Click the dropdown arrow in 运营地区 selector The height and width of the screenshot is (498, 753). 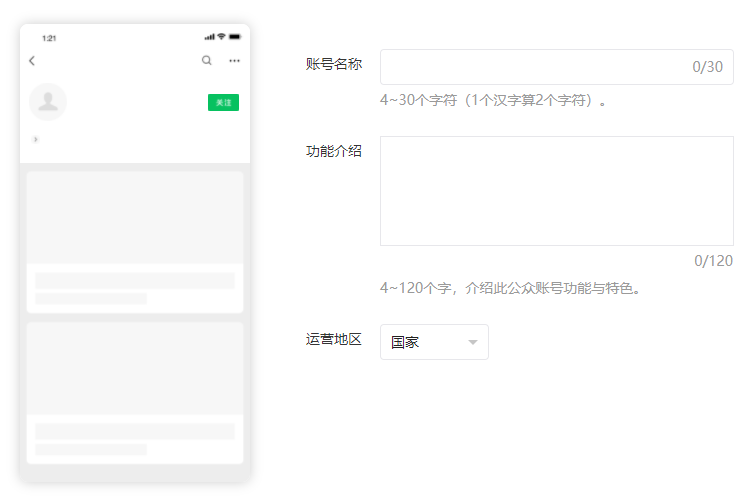coord(473,343)
